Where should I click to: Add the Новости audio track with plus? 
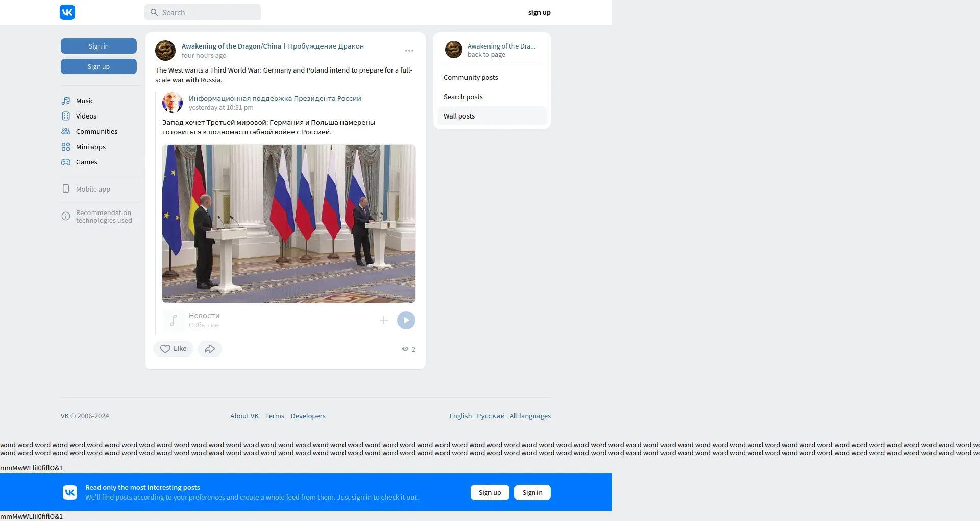point(384,320)
